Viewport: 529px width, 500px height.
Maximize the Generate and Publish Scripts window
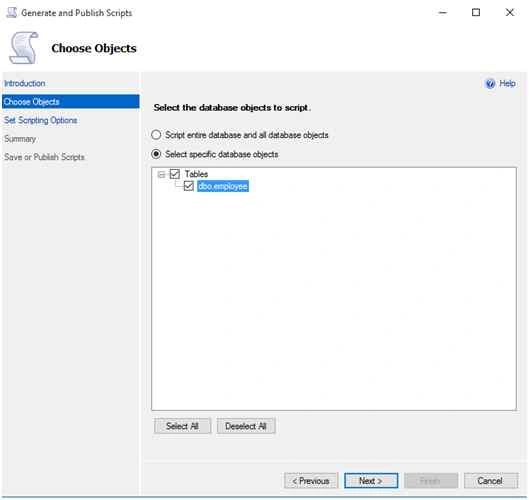coord(476,12)
